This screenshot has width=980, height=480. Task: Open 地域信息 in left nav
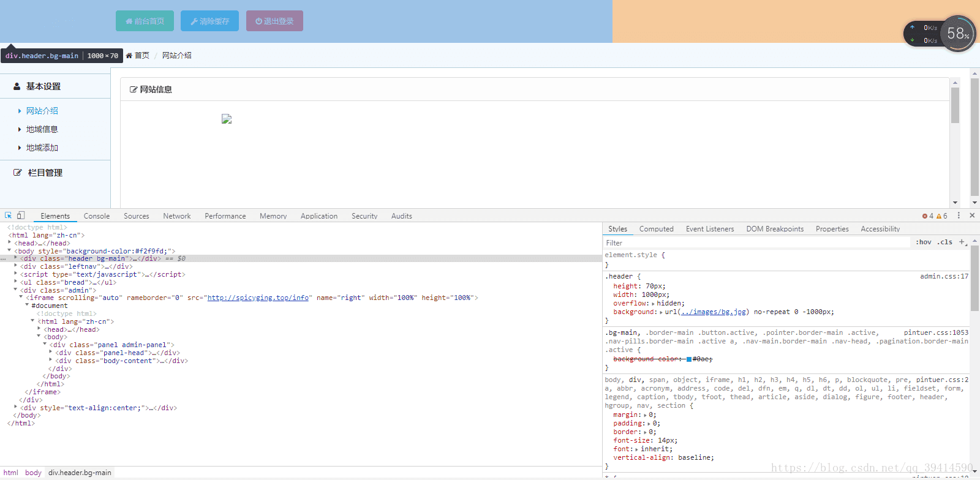tap(42, 129)
